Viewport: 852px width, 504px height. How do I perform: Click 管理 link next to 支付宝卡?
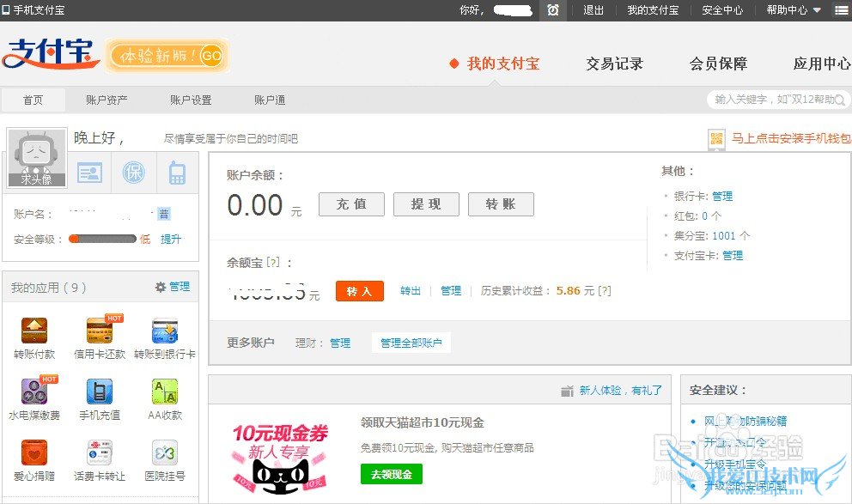pyautogui.click(x=733, y=255)
